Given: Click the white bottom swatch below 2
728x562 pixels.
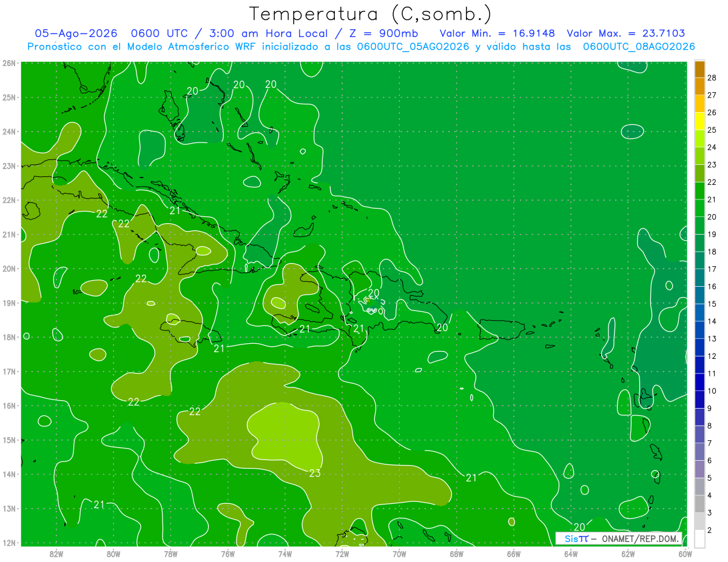Looking at the screenshot, I should [699, 538].
